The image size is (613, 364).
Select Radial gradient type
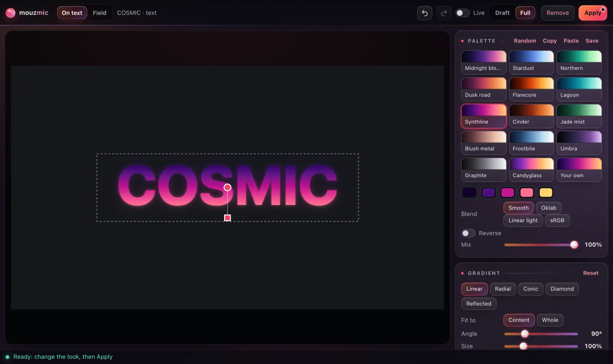coord(503,289)
